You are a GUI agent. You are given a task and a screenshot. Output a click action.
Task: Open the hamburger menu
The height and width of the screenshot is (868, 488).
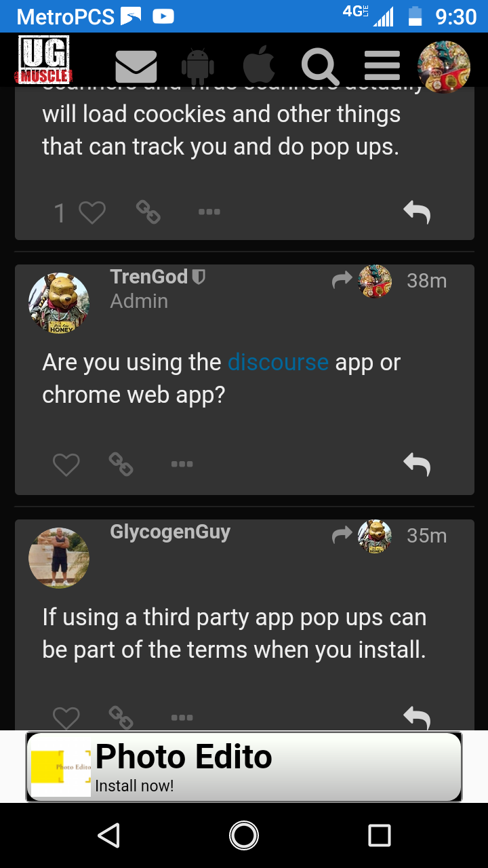pyautogui.click(x=382, y=65)
